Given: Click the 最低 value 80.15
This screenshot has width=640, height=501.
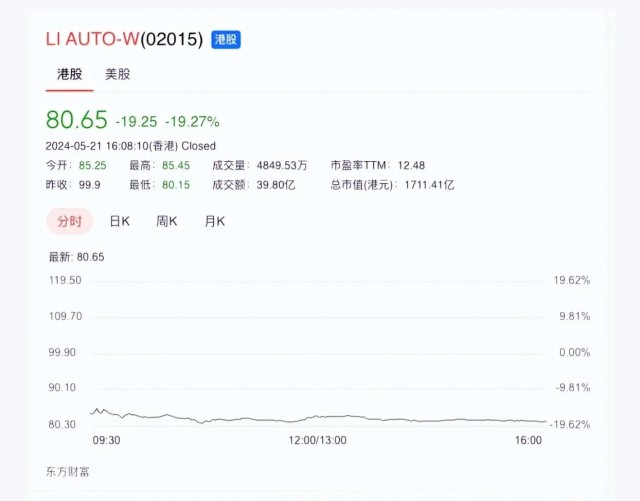Looking at the screenshot, I should pos(176,185).
